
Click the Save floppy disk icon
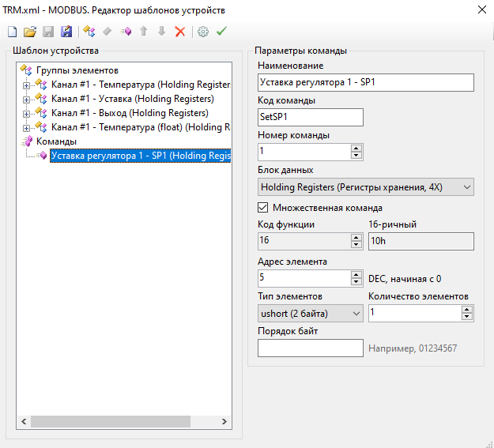(48, 32)
